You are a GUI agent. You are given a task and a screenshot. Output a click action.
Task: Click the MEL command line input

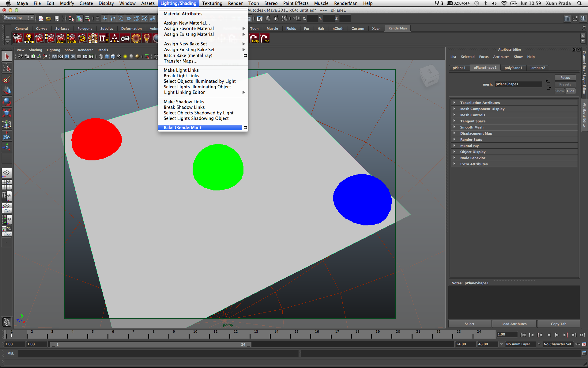click(x=158, y=353)
